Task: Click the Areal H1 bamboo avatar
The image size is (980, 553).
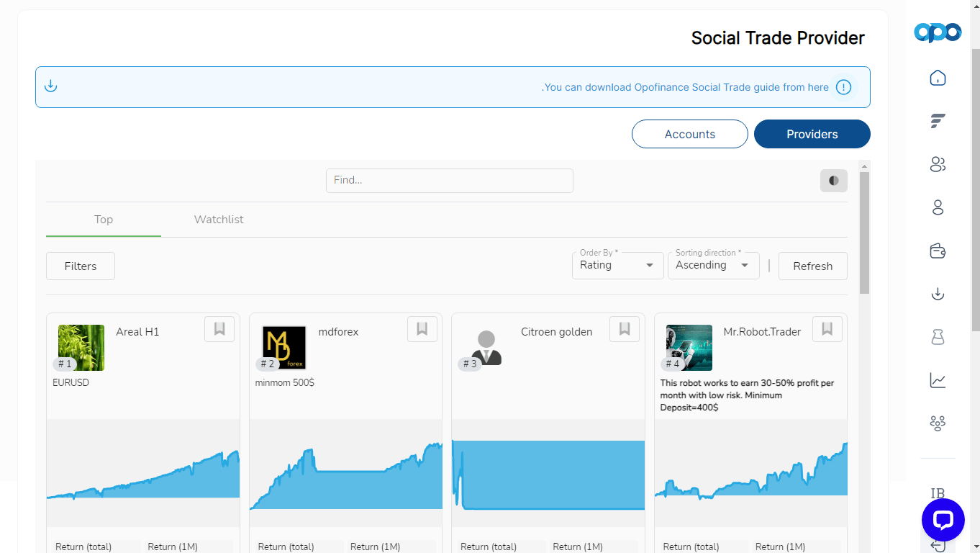Action: click(x=81, y=348)
